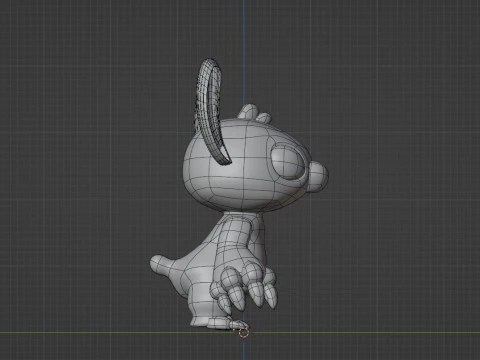Image resolution: width=480 pixels, height=360 pixels.
Task: Select the character's tail
Action: [x=162, y=264]
